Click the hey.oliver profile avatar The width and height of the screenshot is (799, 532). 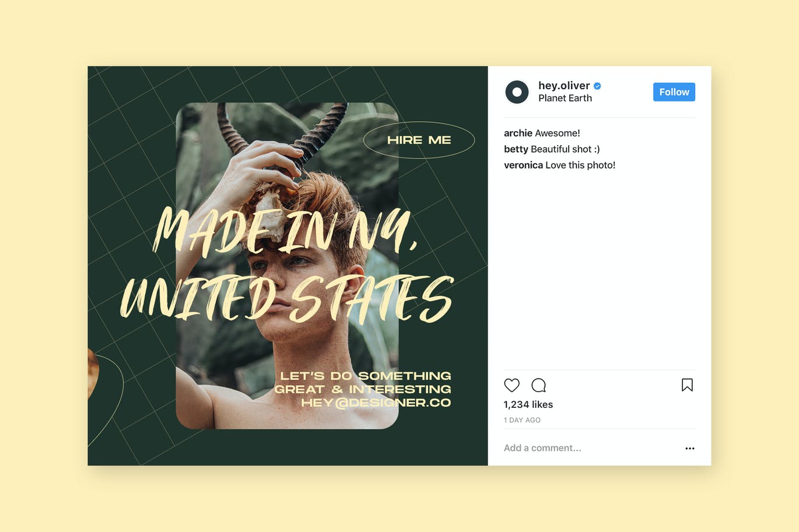[517, 92]
